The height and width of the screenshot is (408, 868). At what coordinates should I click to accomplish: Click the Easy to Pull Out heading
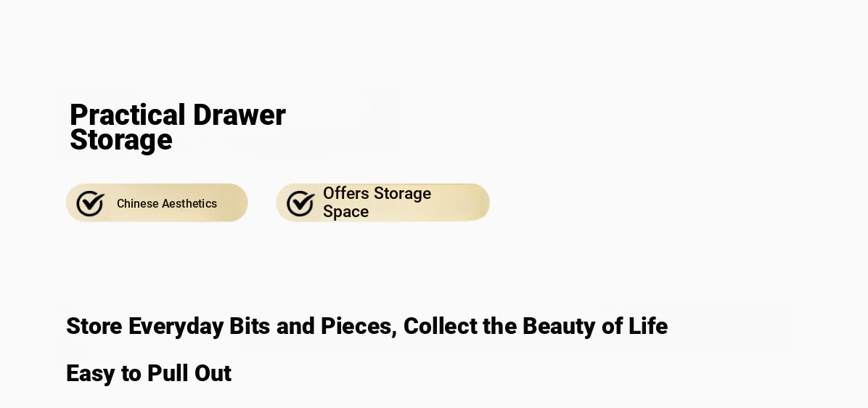pos(149,374)
